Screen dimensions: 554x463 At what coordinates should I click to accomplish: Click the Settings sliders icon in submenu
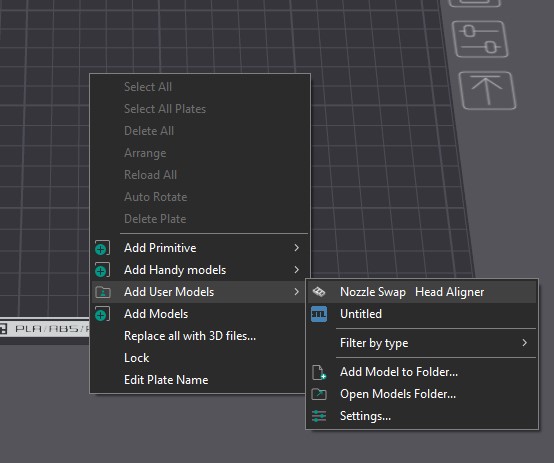point(319,416)
